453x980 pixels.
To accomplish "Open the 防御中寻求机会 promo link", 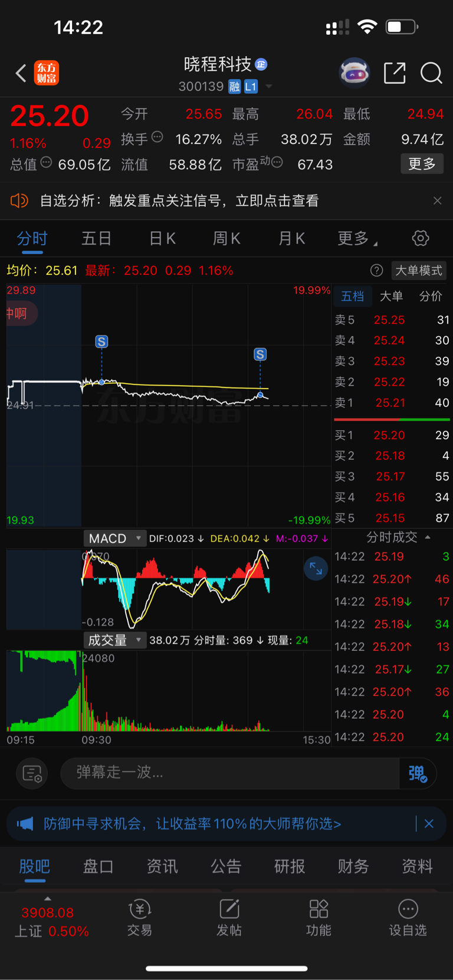I will tap(192, 824).
